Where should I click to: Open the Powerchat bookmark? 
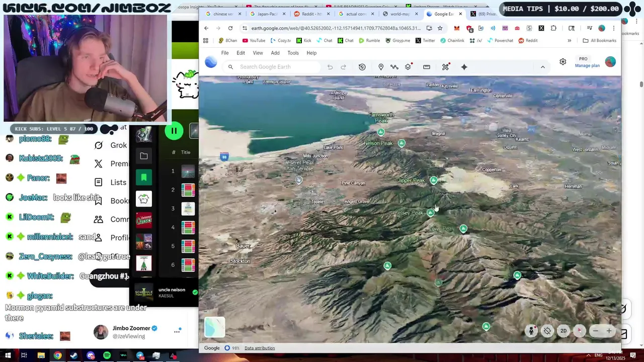(500, 40)
